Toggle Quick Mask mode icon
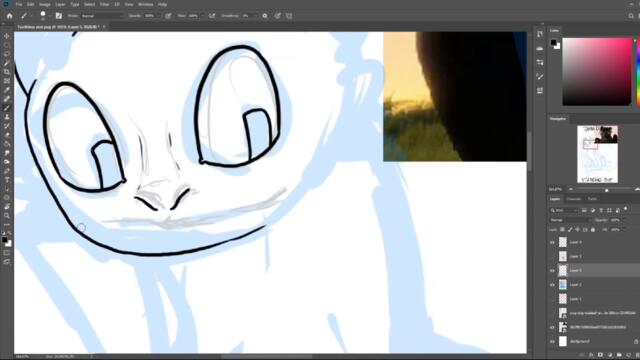This screenshot has height=360, width=640. click(7, 253)
